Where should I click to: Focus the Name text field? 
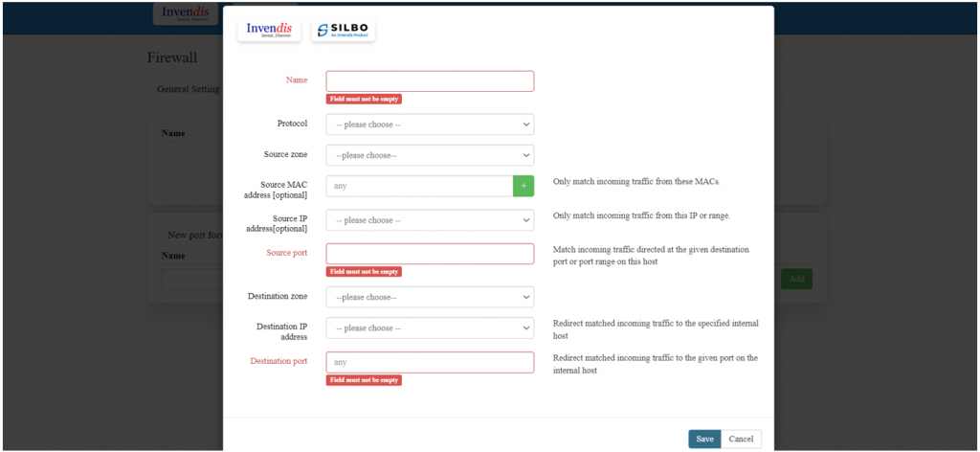click(430, 81)
